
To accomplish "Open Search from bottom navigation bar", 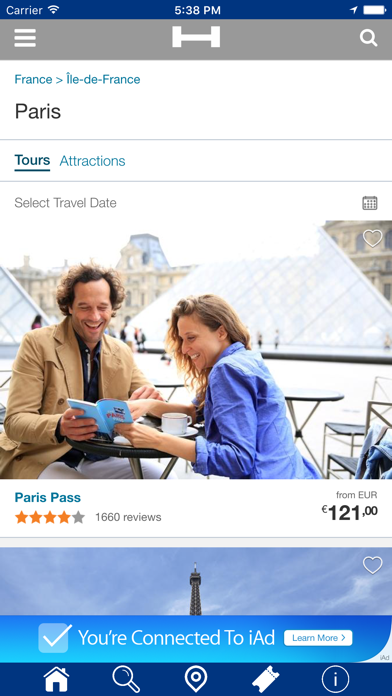I will point(126,679).
